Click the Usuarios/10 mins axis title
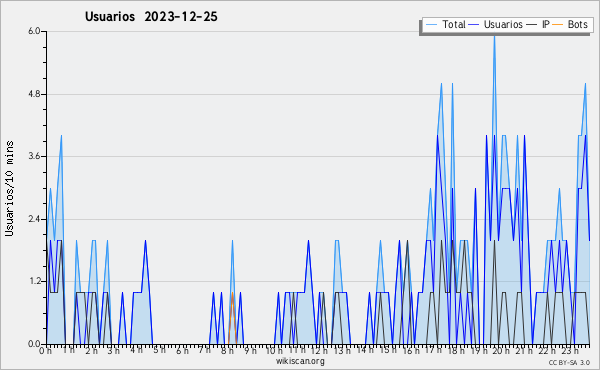Screen dimensions: 600x370 [x=10, y=188]
